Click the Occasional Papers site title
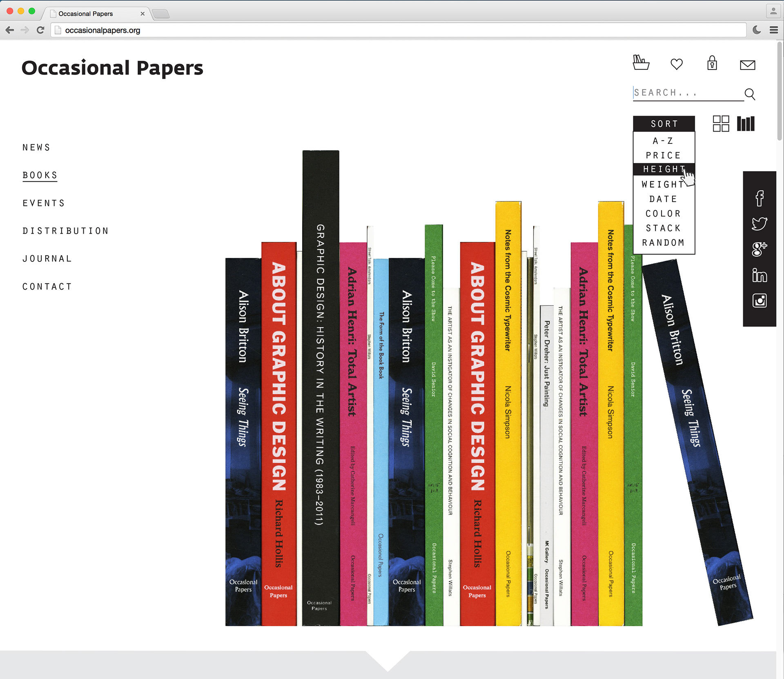The height and width of the screenshot is (679, 784). (x=112, y=68)
